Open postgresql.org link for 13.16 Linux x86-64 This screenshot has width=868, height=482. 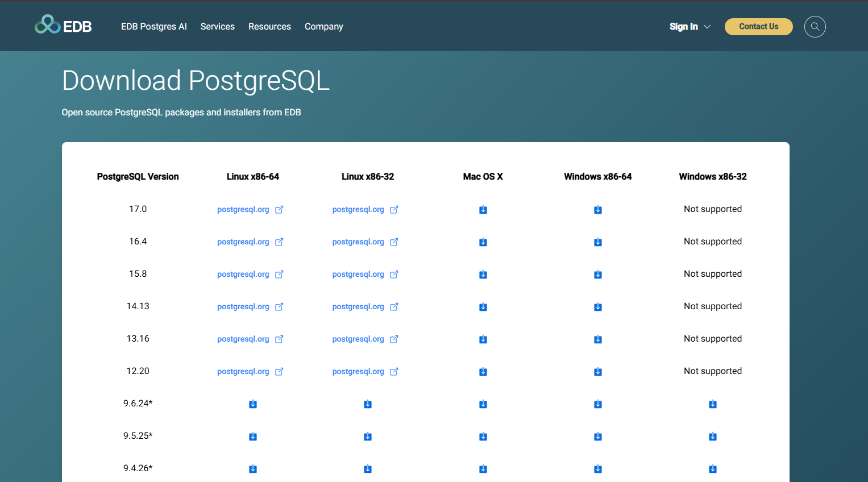(250, 339)
